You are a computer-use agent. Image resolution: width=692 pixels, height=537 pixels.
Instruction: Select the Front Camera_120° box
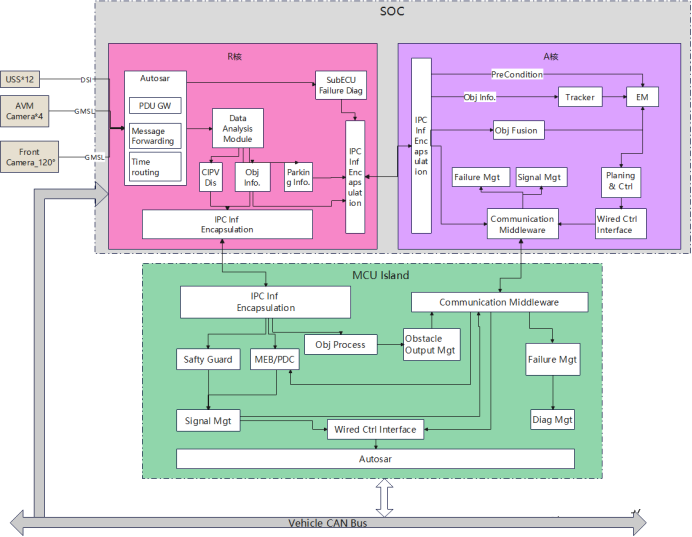tap(29, 157)
